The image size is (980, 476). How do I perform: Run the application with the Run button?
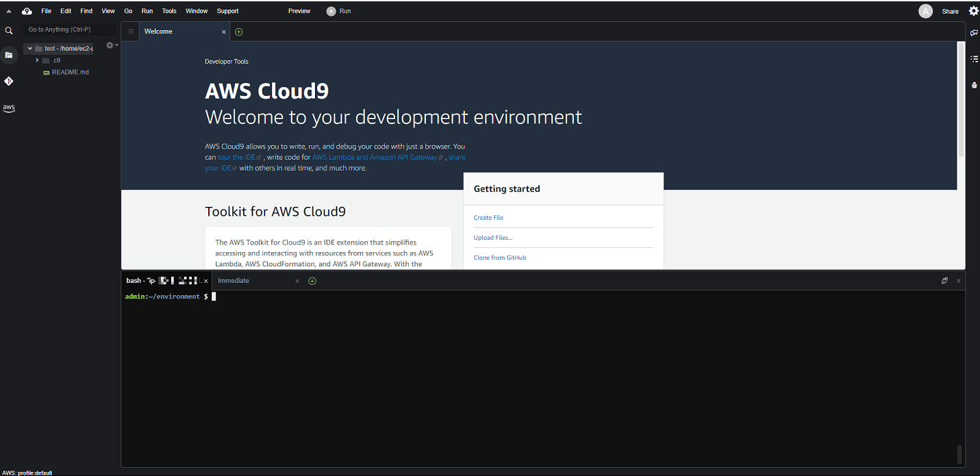(x=338, y=11)
